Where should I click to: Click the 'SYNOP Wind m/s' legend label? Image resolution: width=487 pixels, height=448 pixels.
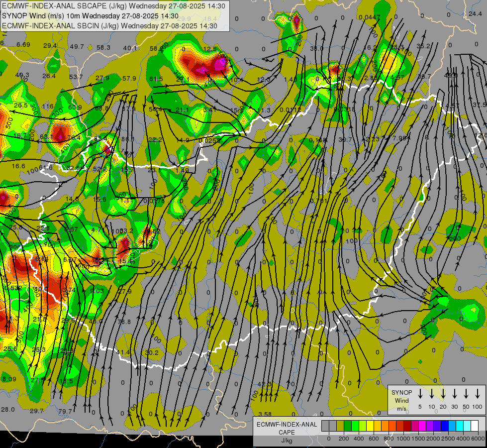[x=401, y=400]
